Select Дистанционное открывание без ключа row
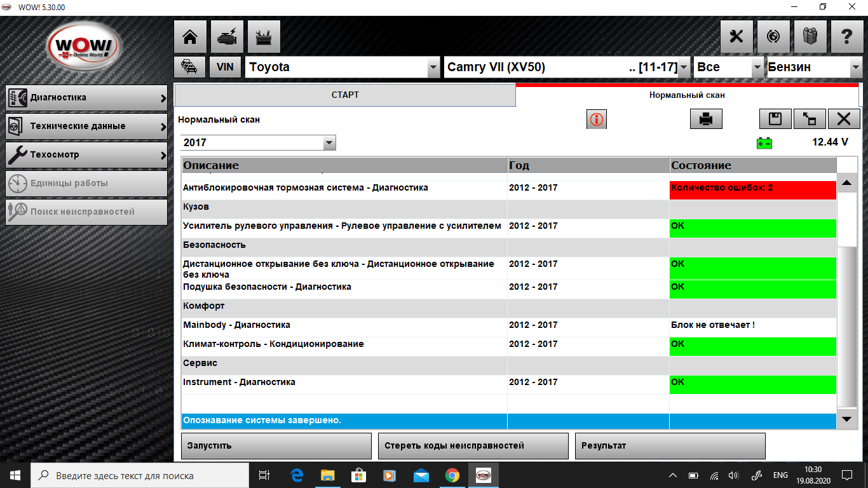868x488 pixels. coord(509,268)
